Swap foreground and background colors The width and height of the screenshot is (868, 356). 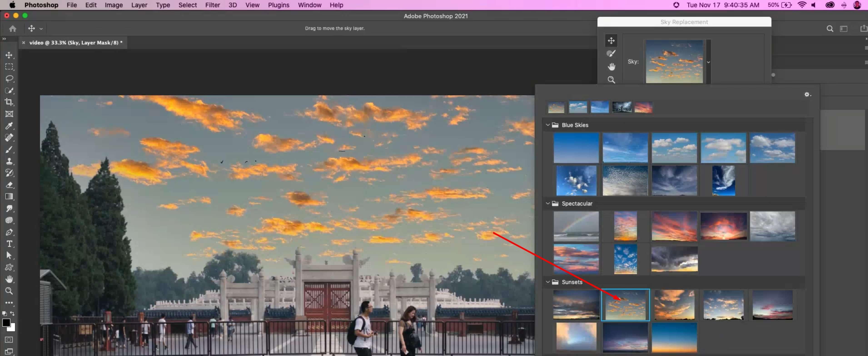pyautogui.click(x=12, y=313)
